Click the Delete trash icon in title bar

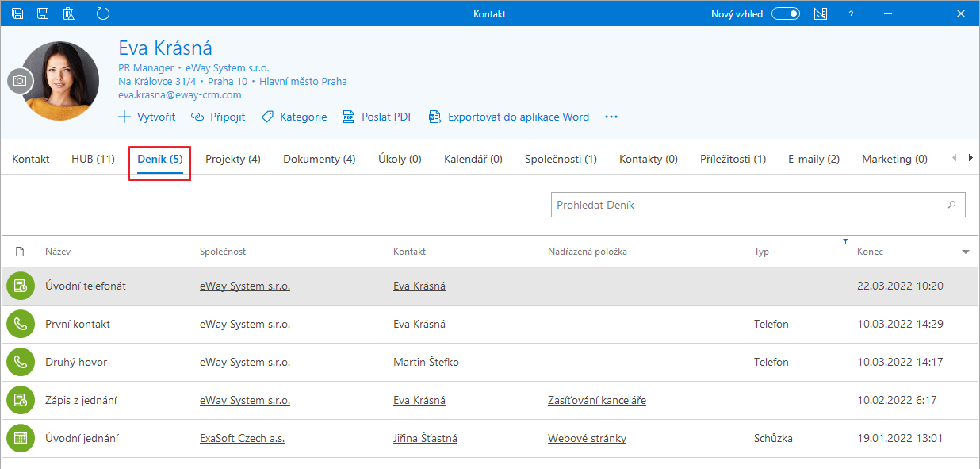(x=68, y=13)
